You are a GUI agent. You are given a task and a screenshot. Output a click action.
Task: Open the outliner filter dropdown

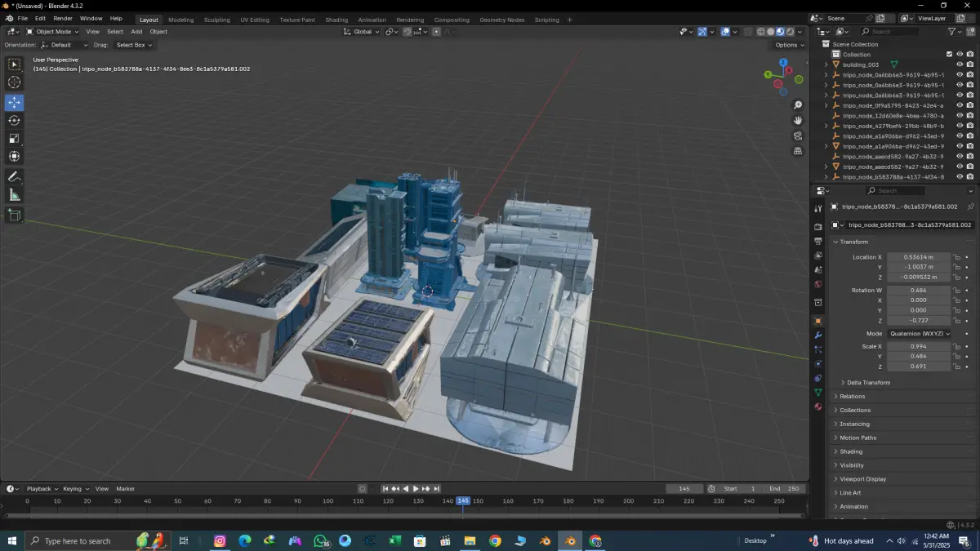click(955, 32)
